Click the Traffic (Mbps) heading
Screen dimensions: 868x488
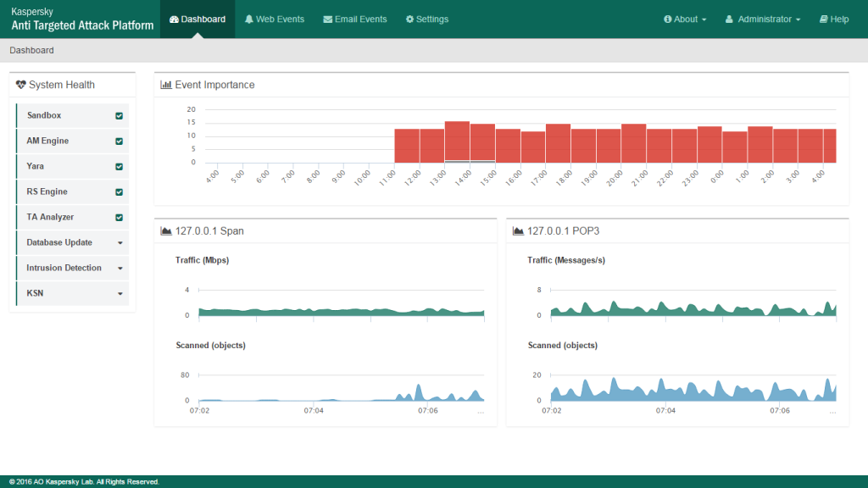click(x=202, y=260)
